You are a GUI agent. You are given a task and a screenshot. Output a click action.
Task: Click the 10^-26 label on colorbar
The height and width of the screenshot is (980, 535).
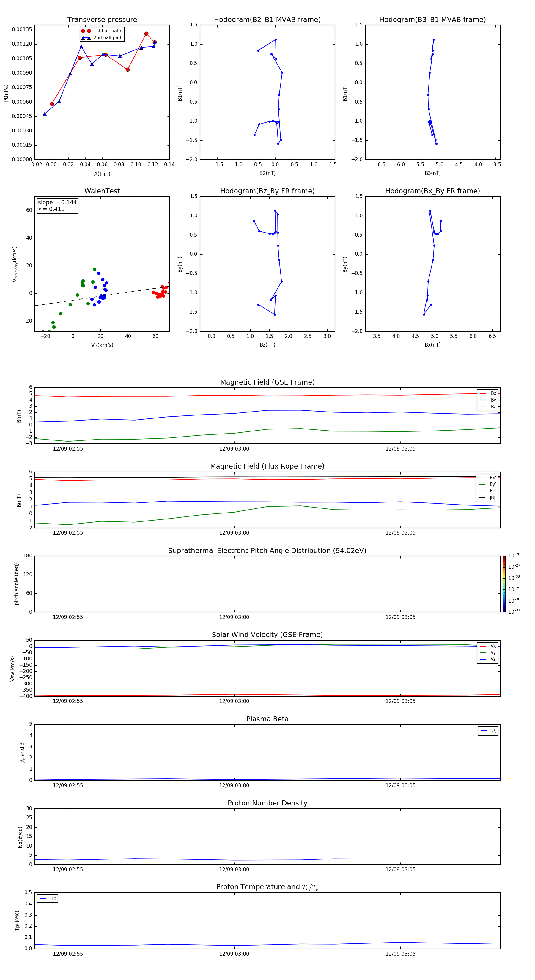[514, 555]
